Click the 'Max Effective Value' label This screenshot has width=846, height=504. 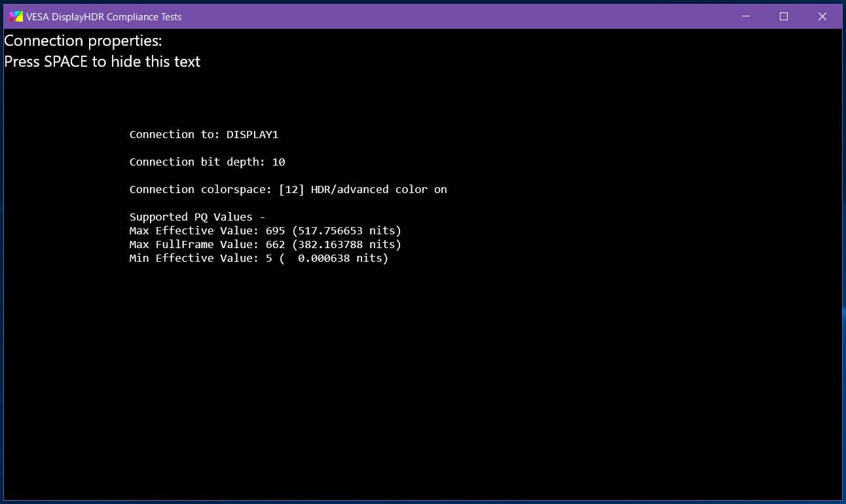[x=194, y=230]
